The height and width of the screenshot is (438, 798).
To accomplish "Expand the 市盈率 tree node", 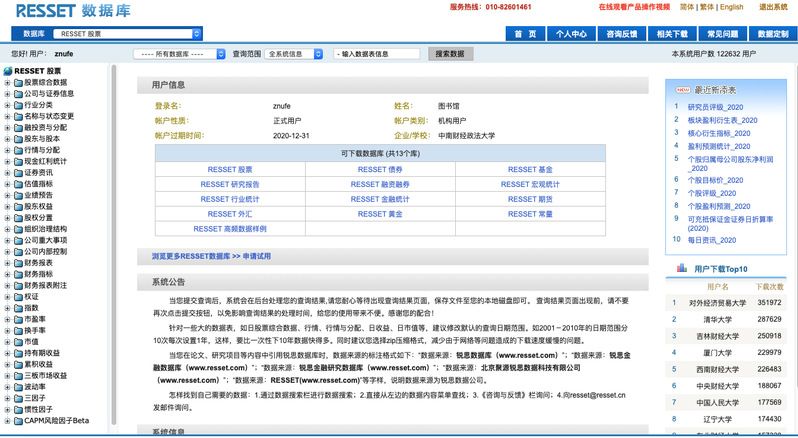I will [7, 319].
